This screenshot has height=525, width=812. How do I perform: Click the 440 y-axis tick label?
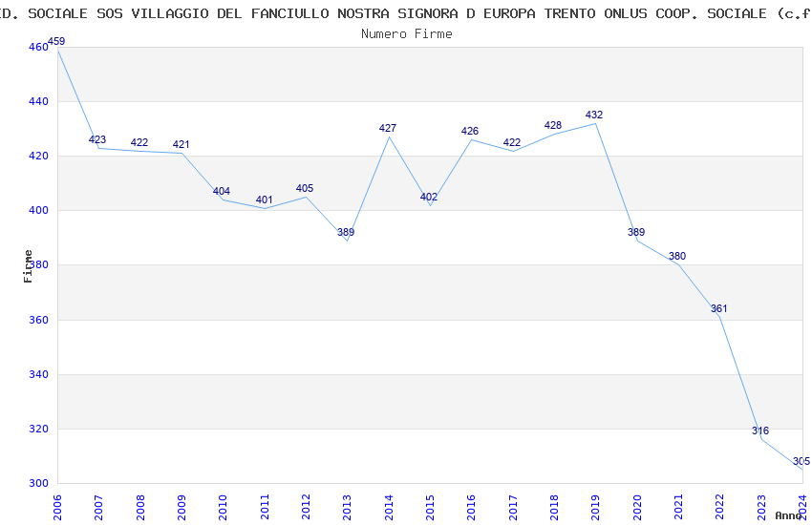coord(38,101)
